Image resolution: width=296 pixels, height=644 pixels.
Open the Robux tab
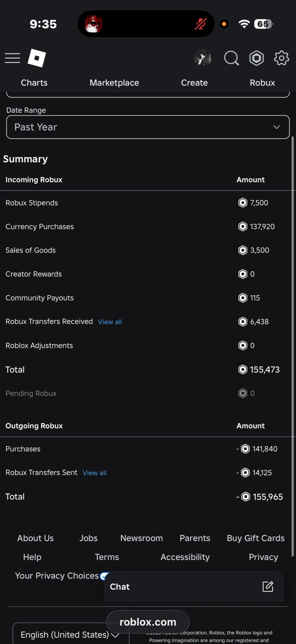[262, 83]
